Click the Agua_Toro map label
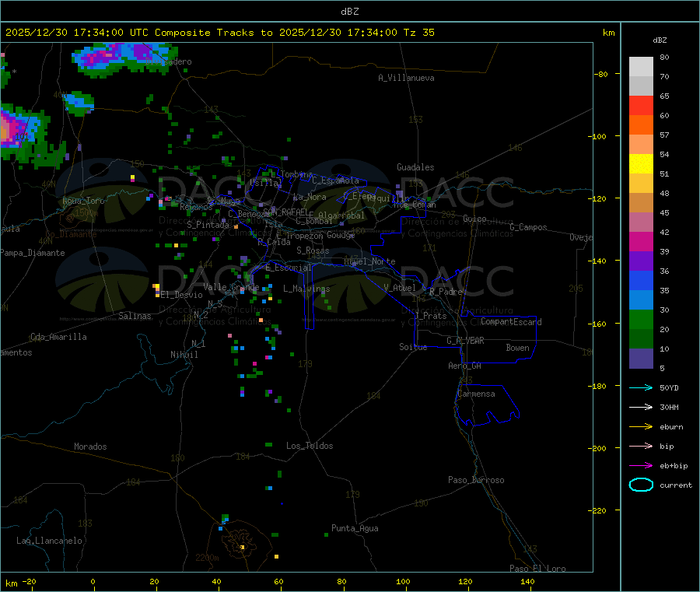This screenshot has width=700, height=592. tap(83, 201)
